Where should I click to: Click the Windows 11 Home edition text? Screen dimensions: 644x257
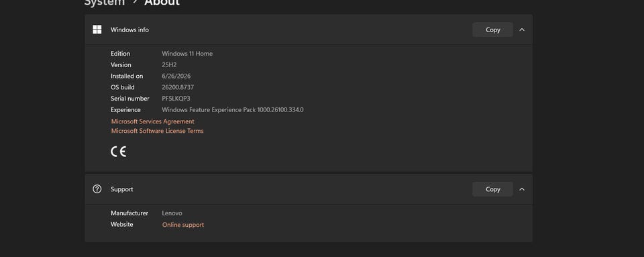[x=187, y=54]
